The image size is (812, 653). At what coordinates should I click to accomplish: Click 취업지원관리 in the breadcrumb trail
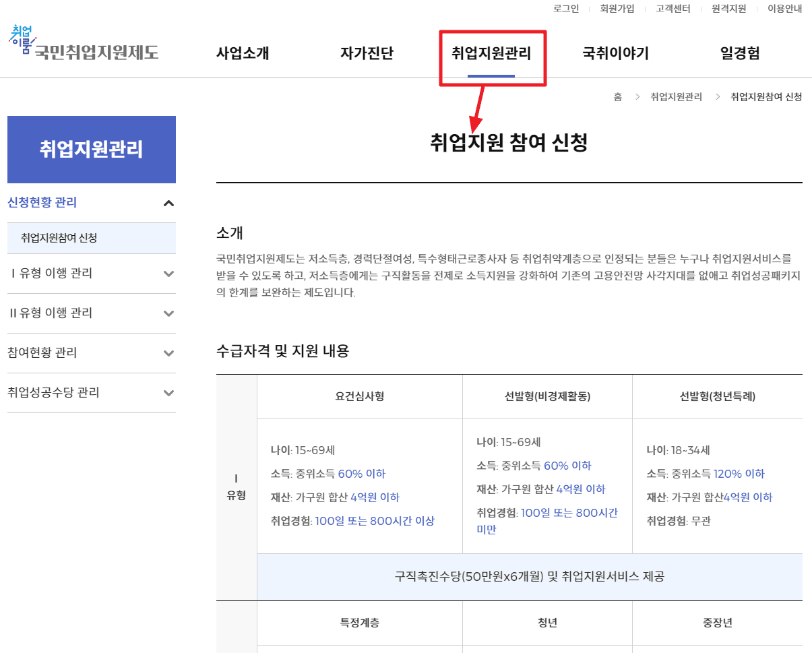(676, 96)
